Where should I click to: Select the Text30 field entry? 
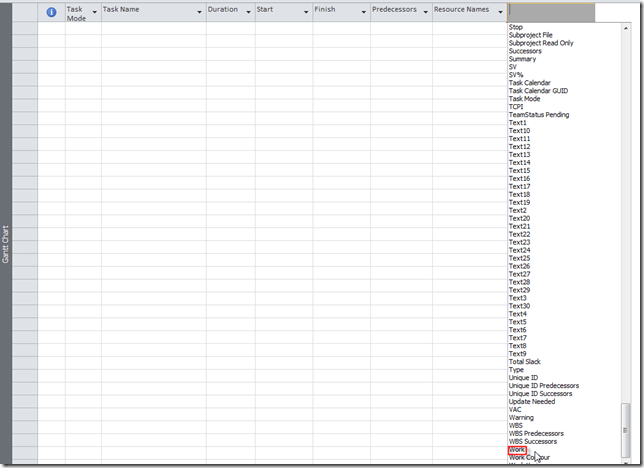click(x=519, y=306)
